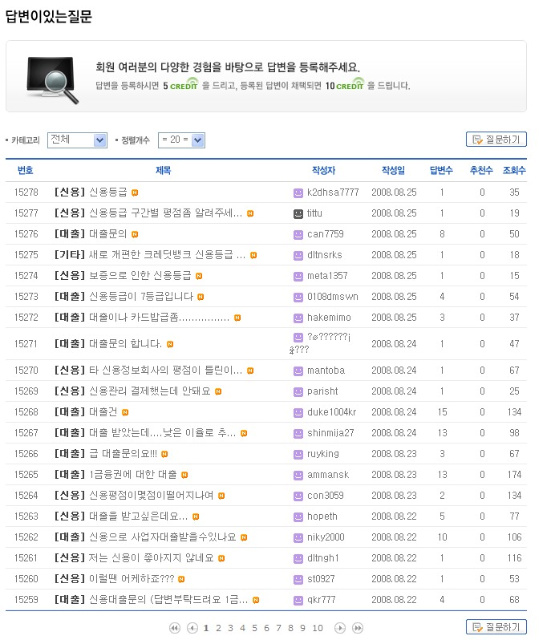Click the 제목 column header

[x=163, y=171]
